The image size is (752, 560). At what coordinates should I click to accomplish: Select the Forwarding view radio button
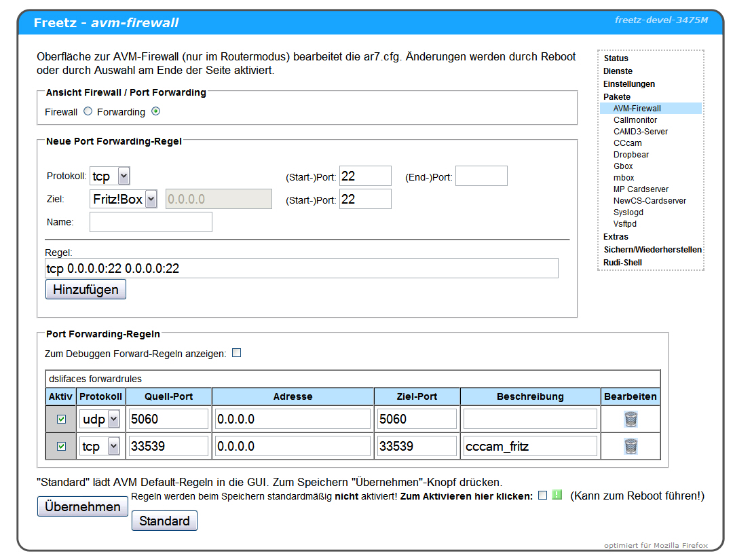(156, 111)
